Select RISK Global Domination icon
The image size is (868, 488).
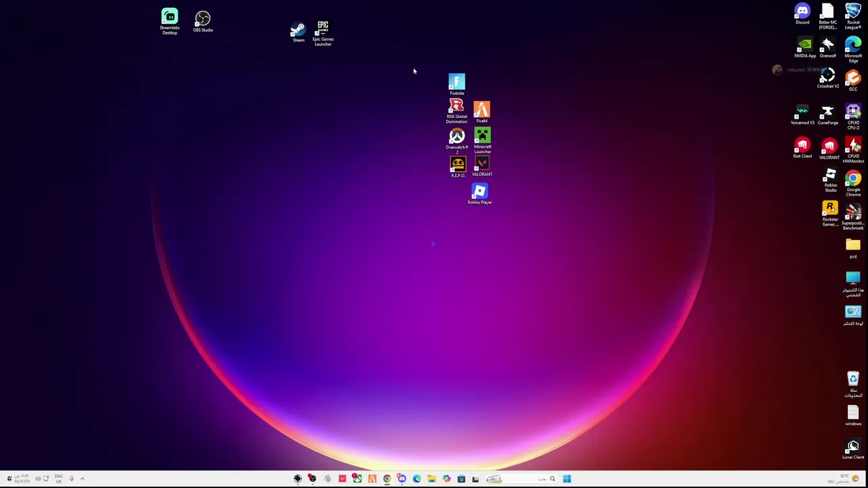click(456, 111)
